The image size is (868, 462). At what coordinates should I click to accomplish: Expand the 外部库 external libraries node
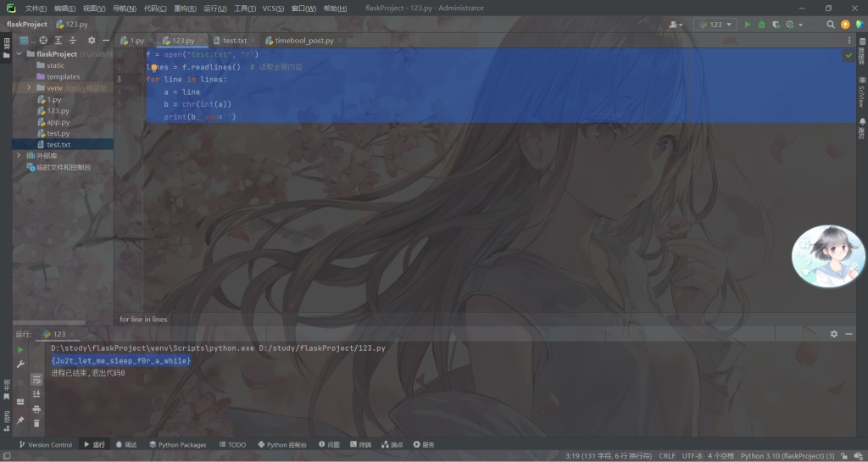point(19,156)
